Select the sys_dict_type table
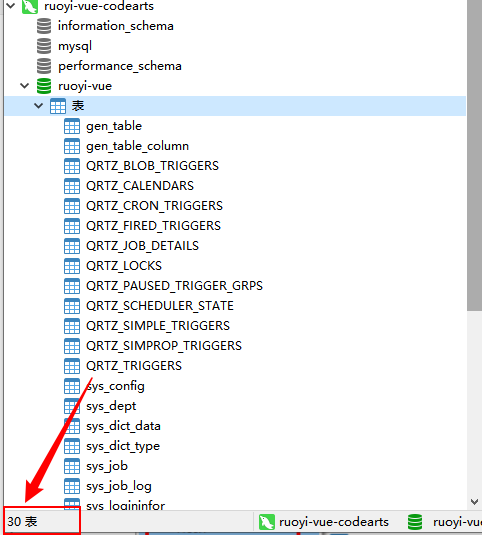This screenshot has width=482, height=535. 123,446
